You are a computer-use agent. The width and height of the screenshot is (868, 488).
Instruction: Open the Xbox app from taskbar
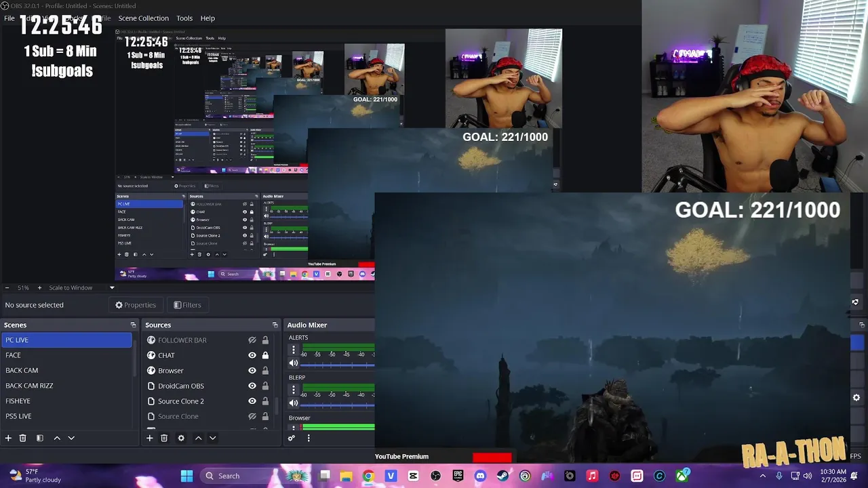click(682, 476)
